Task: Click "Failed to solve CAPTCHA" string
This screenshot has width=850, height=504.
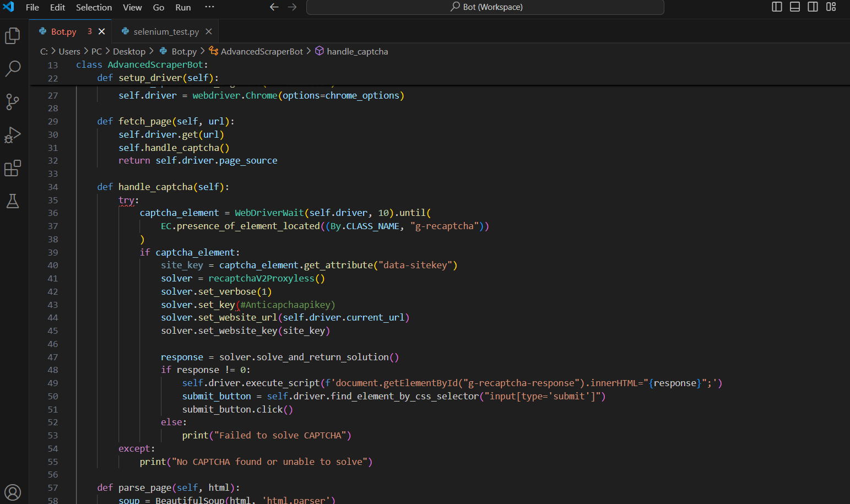Action: pyautogui.click(x=280, y=435)
